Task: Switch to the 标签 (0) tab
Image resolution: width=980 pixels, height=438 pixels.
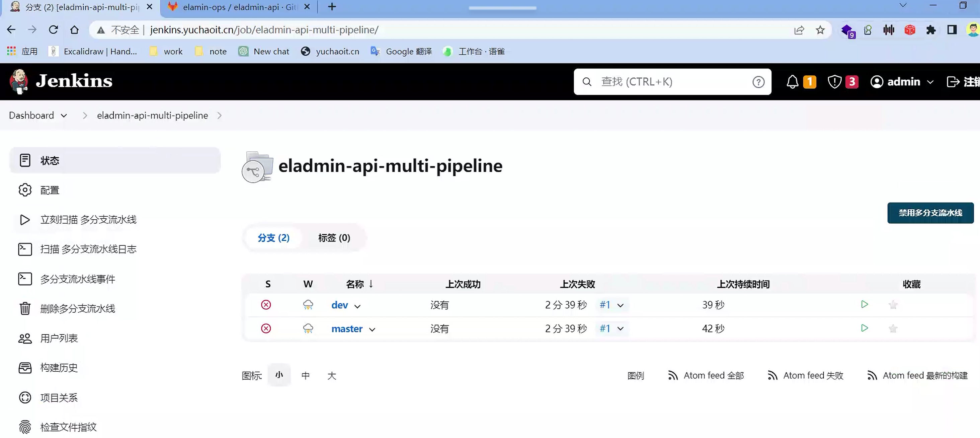Action: 334,238
